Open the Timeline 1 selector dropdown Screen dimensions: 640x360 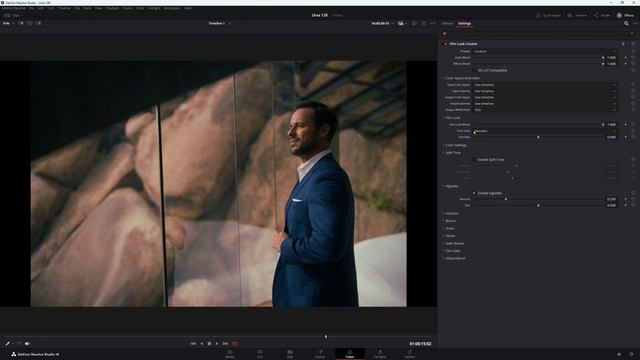[x=220, y=23]
